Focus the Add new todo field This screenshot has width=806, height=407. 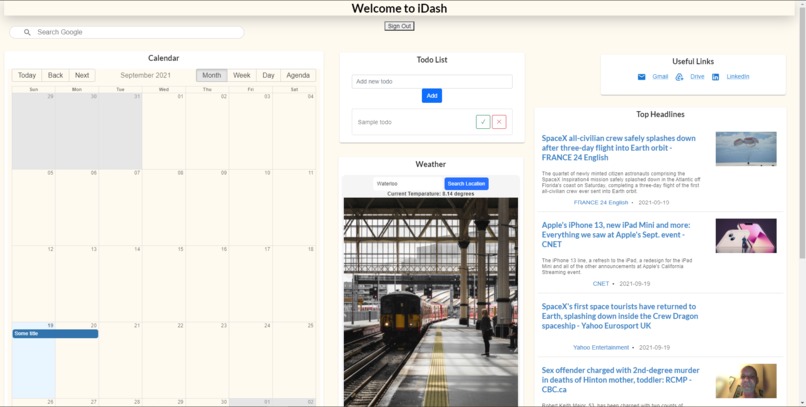(432, 82)
